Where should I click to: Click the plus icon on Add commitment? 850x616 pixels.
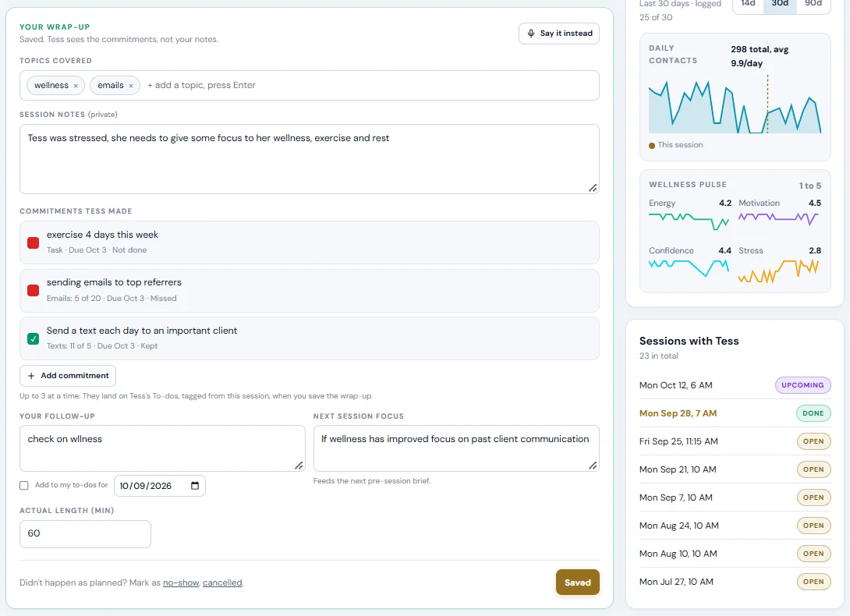pyautogui.click(x=31, y=376)
